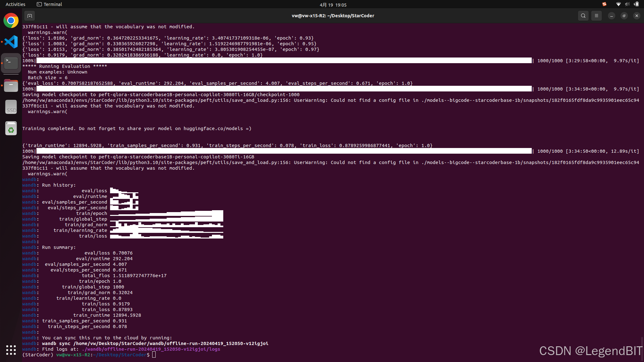Click the muted volume indicator
Viewport: 644px width, 362px height.
click(627, 4)
